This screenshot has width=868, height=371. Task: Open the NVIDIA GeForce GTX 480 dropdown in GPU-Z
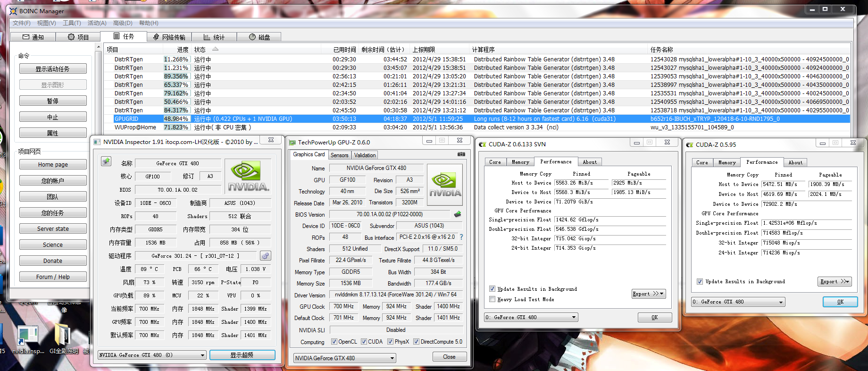coord(344,358)
